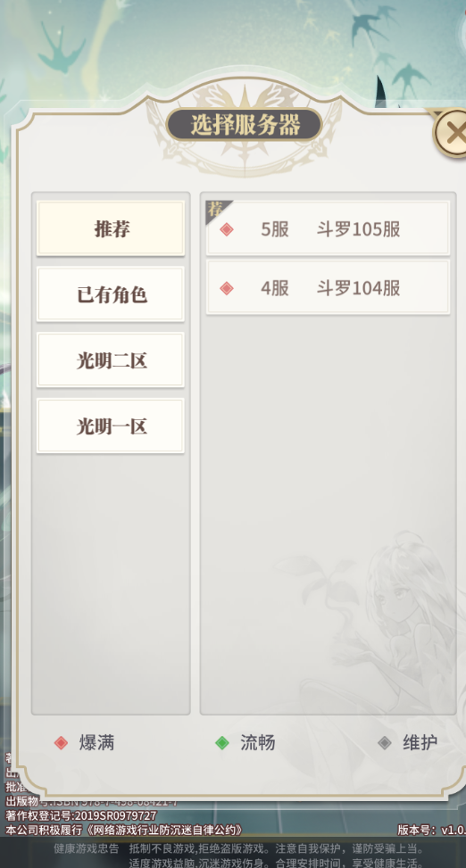This screenshot has width=466, height=868.
Task: Open the 已有角色 tab
Action: pyautogui.click(x=111, y=294)
